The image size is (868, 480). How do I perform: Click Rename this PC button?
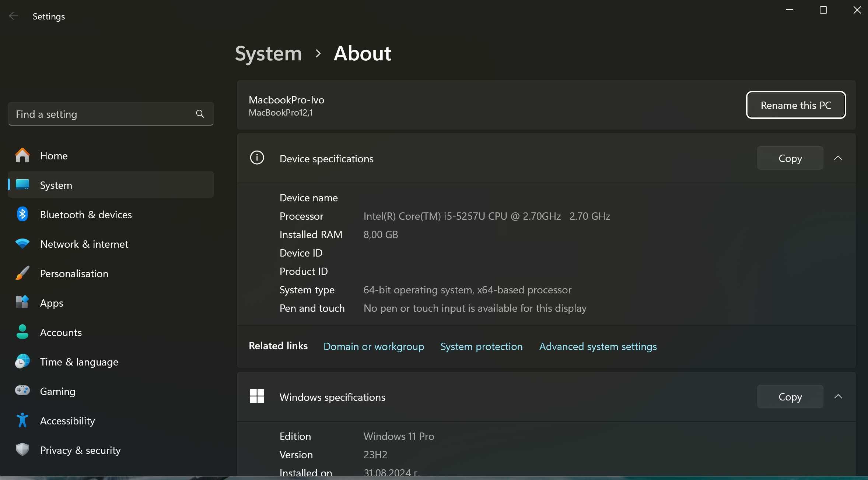pos(796,105)
